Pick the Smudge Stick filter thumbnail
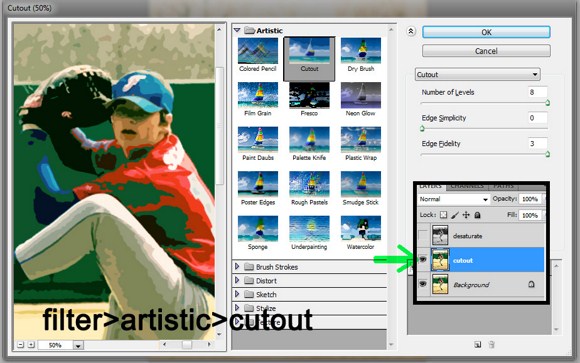The width and height of the screenshot is (580, 363). click(x=361, y=184)
